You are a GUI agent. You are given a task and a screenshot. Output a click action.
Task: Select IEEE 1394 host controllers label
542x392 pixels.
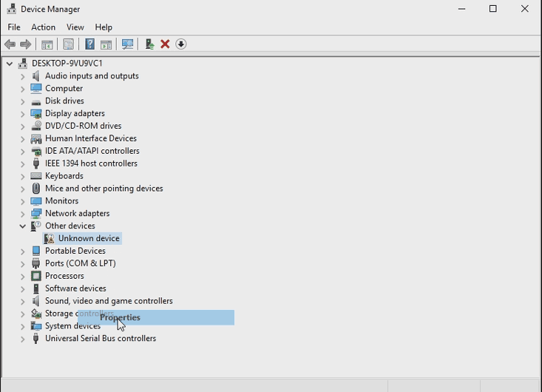pyautogui.click(x=91, y=163)
